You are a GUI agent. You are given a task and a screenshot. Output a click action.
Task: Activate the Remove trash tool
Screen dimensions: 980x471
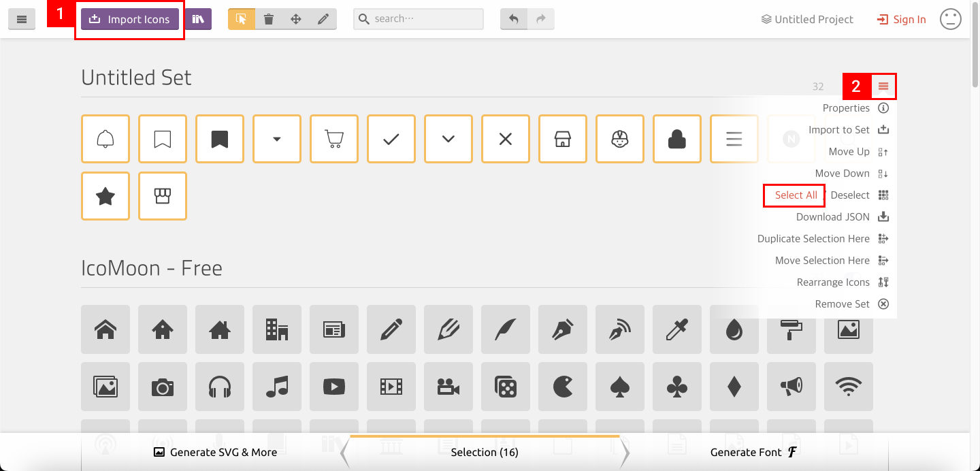(x=269, y=19)
